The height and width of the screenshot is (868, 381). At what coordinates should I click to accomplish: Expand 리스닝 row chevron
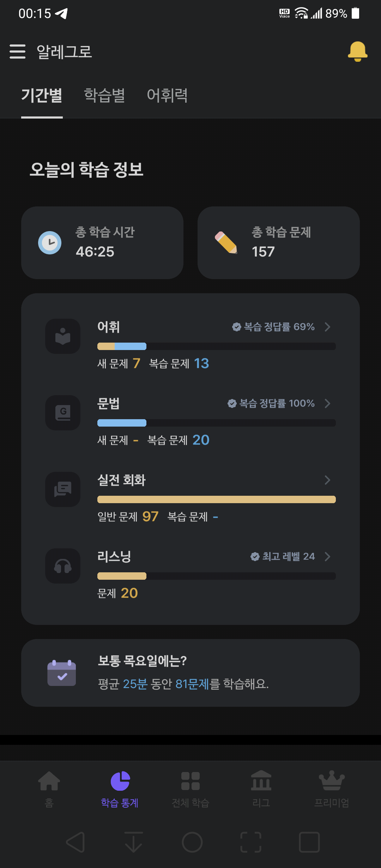pyautogui.click(x=327, y=556)
